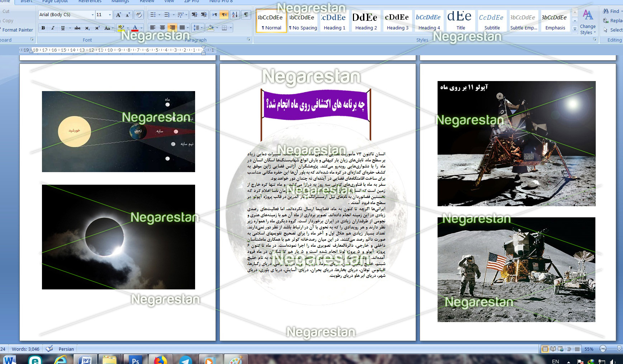This screenshot has width=623, height=364.
Task: Open Paragraph dialog launcher
Action: 249,39
